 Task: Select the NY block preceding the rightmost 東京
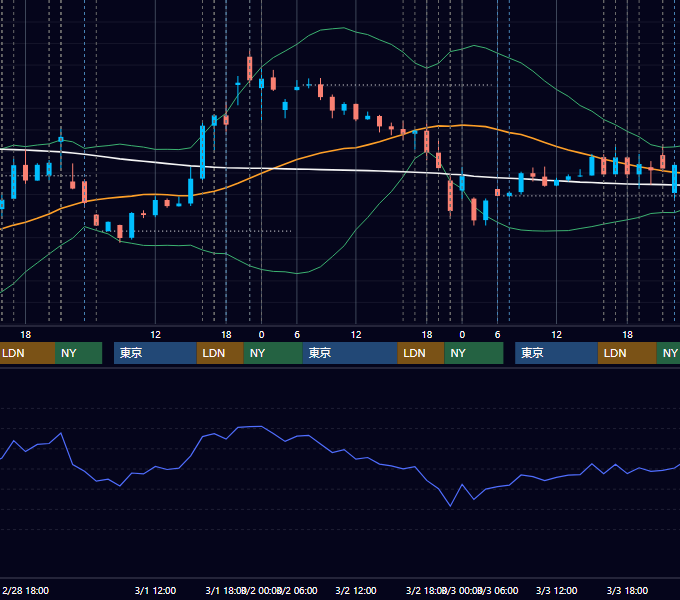[474, 353]
